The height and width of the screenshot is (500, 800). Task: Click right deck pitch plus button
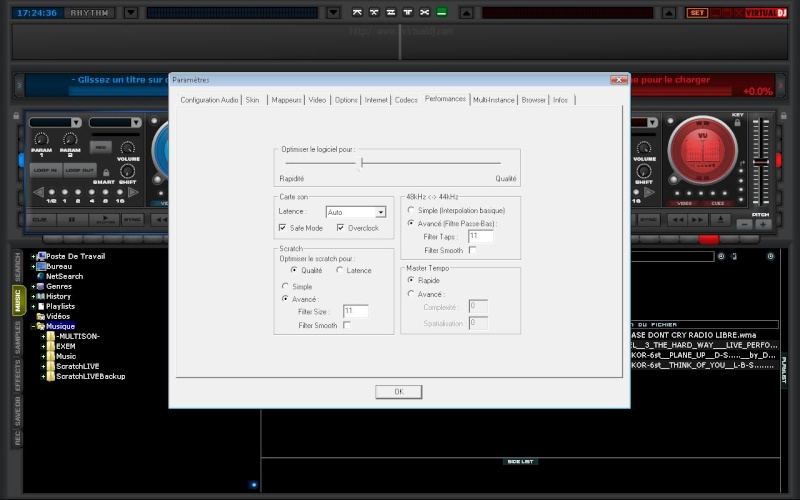pyautogui.click(x=763, y=224)
